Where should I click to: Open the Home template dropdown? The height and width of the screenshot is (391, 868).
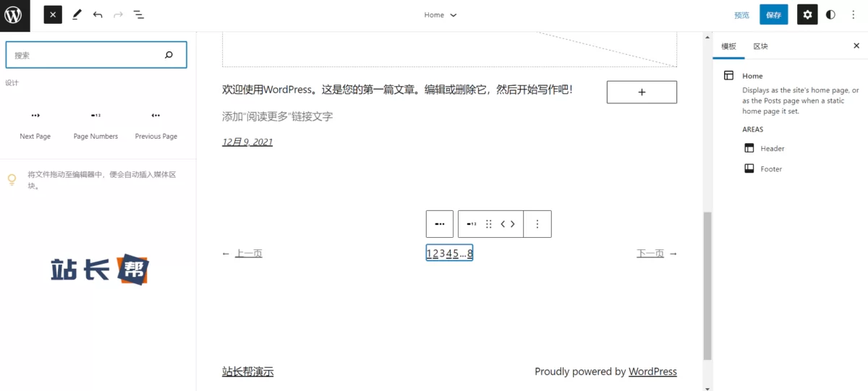pos(441,15)
